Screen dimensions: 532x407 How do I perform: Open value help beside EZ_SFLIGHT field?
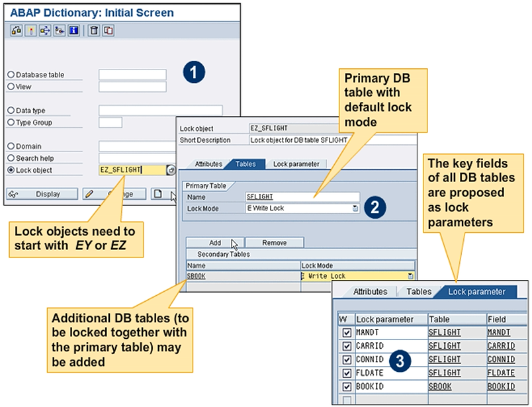171,170
